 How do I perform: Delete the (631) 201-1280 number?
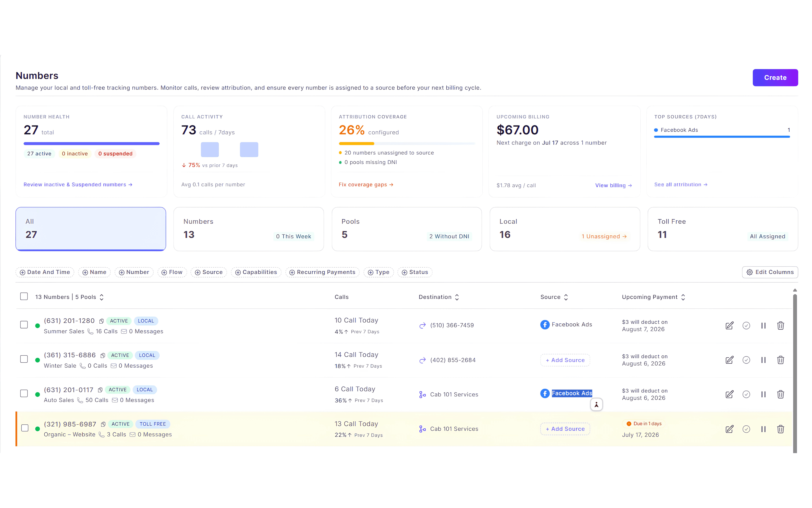pyautogui.click(x=780, y=326)
